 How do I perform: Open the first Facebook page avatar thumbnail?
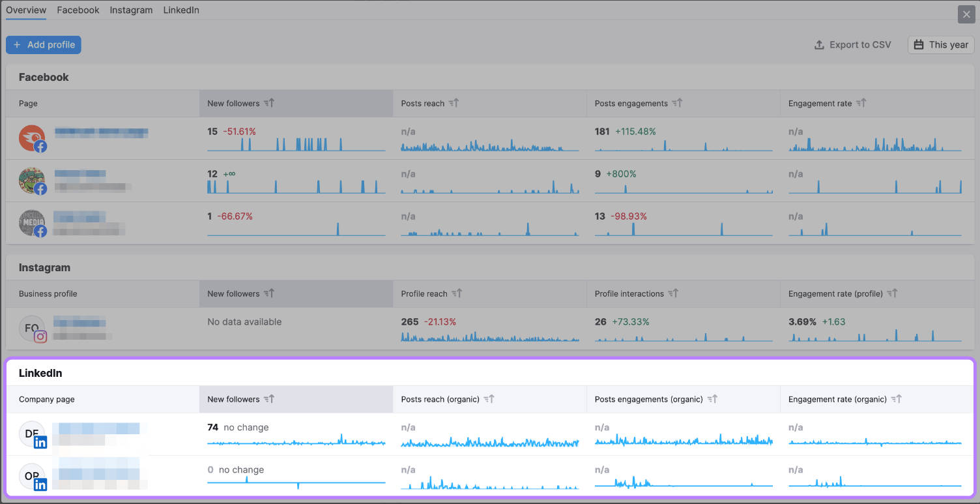click(33, 138)
